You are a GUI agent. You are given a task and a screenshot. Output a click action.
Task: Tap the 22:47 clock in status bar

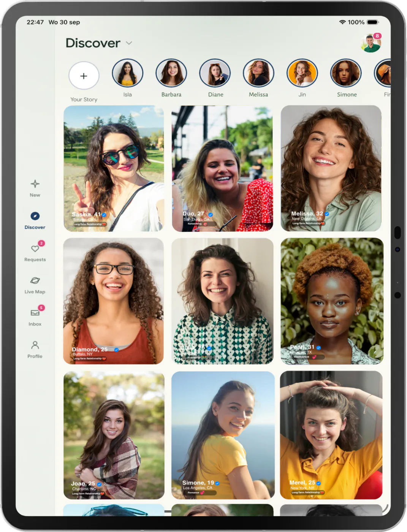click(x=35, y=22)
